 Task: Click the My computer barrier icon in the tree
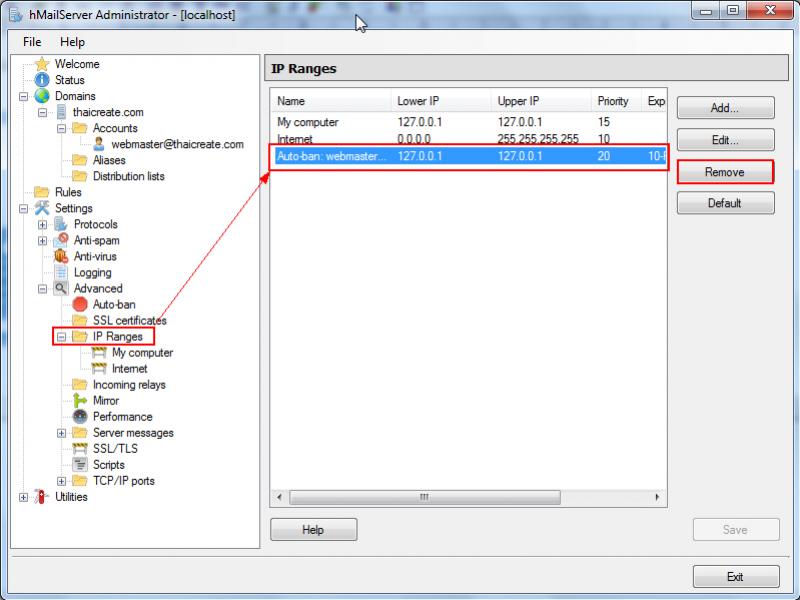pos(99,353)
